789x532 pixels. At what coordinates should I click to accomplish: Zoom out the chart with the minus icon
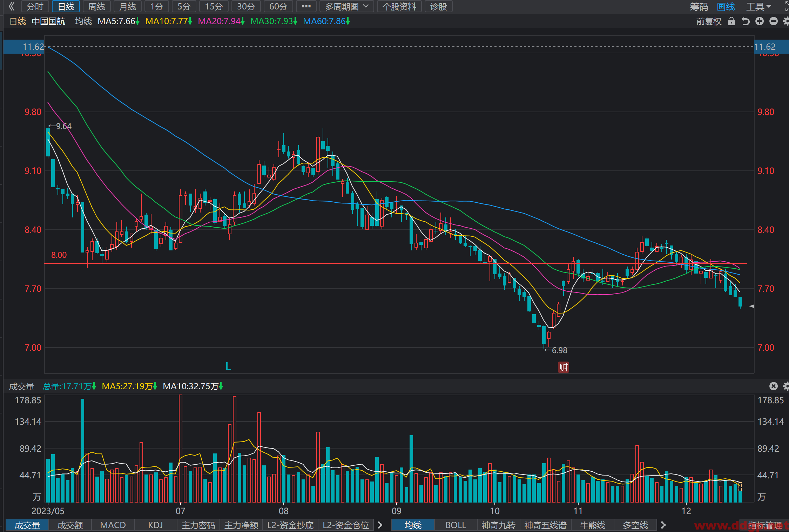[x=774, y=21]
